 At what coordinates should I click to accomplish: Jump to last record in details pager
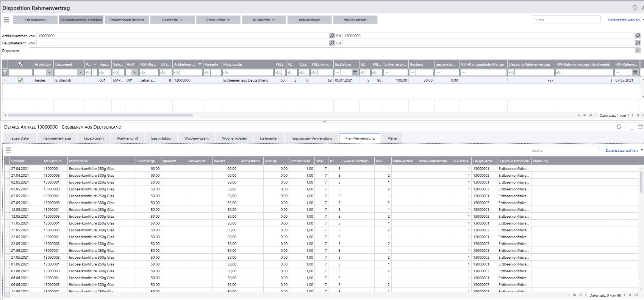tap(636, 295)
